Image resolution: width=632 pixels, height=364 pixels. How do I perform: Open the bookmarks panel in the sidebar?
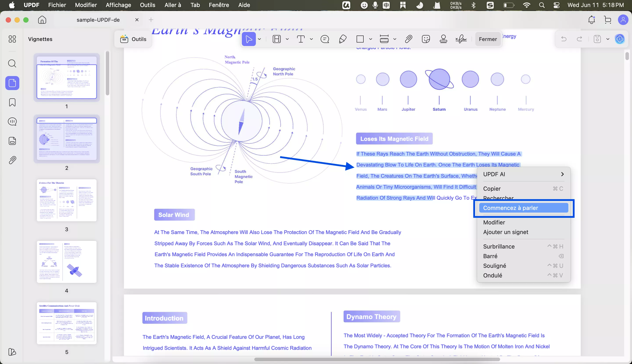tap(12, 102)
